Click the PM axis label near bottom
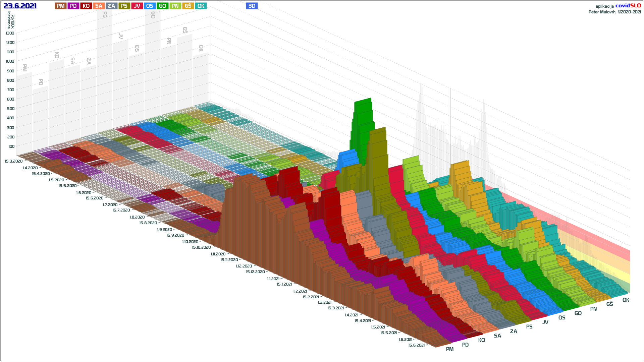Viewport: 644px width, 362px height. click(x=449, y=349)
